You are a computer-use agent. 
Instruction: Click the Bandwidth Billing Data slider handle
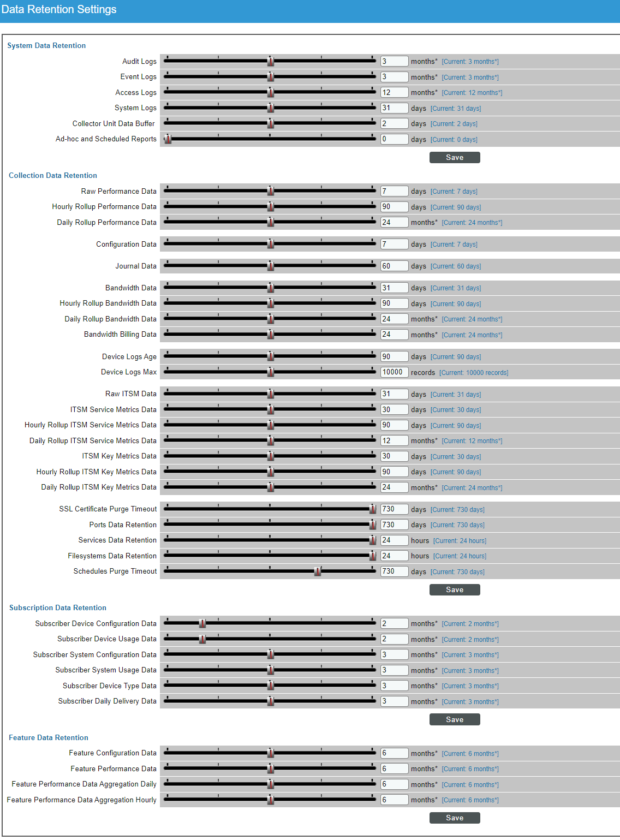tap(271, 335)
